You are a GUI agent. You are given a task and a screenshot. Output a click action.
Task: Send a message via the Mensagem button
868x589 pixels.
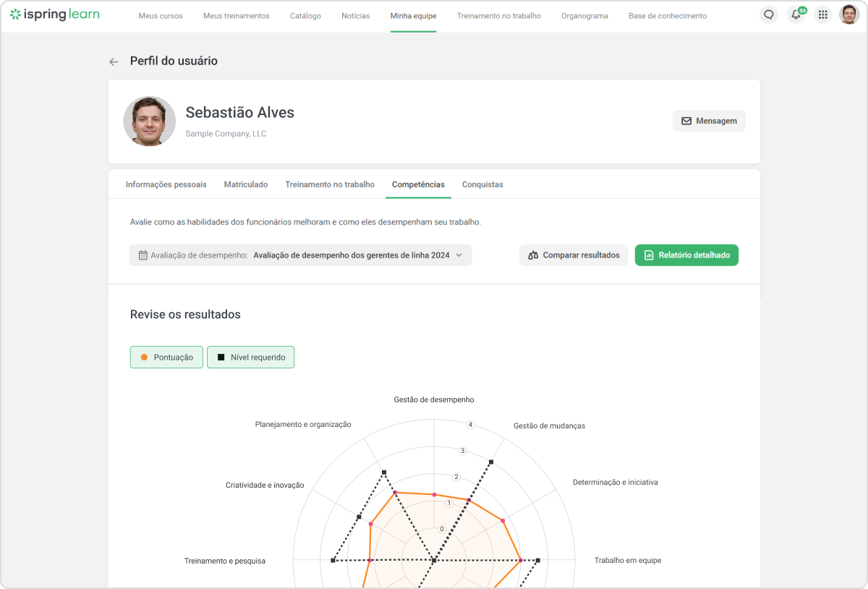coord(709,121)
